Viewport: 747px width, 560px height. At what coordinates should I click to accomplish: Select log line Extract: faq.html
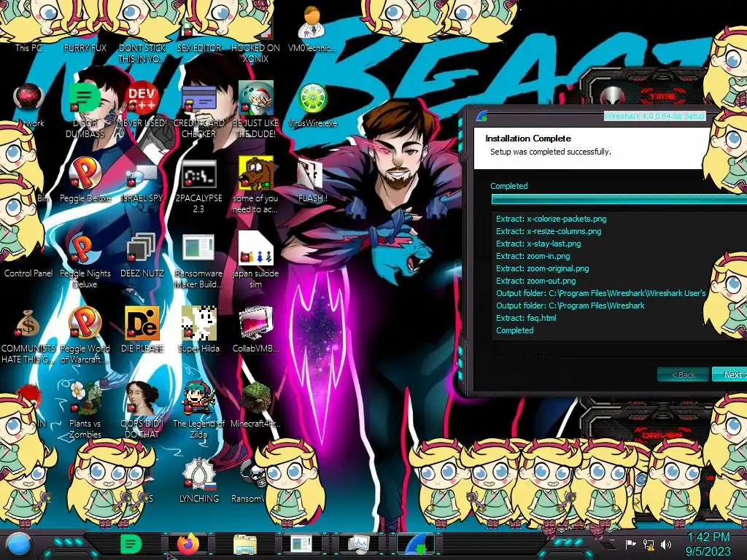tap(526, 318)
